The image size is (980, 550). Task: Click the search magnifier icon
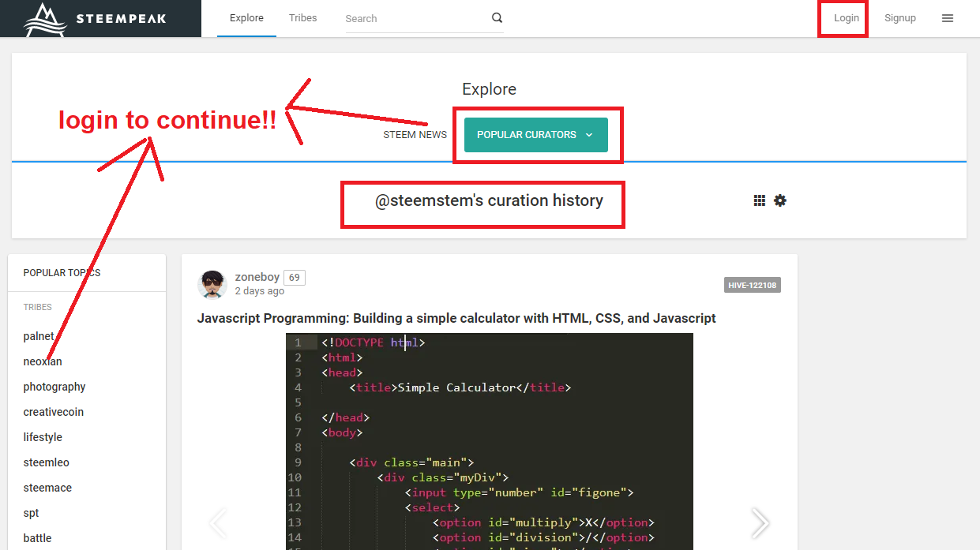coord(497,18)
